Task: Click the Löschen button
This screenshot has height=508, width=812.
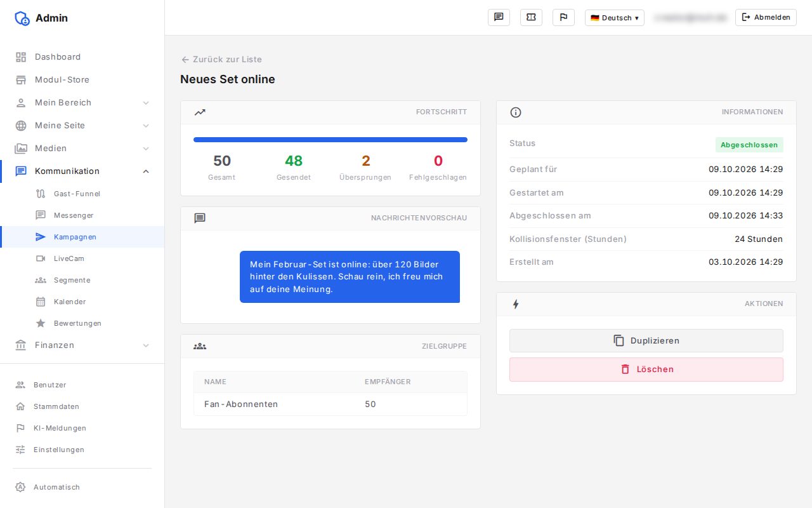Action: pos(646,369)
